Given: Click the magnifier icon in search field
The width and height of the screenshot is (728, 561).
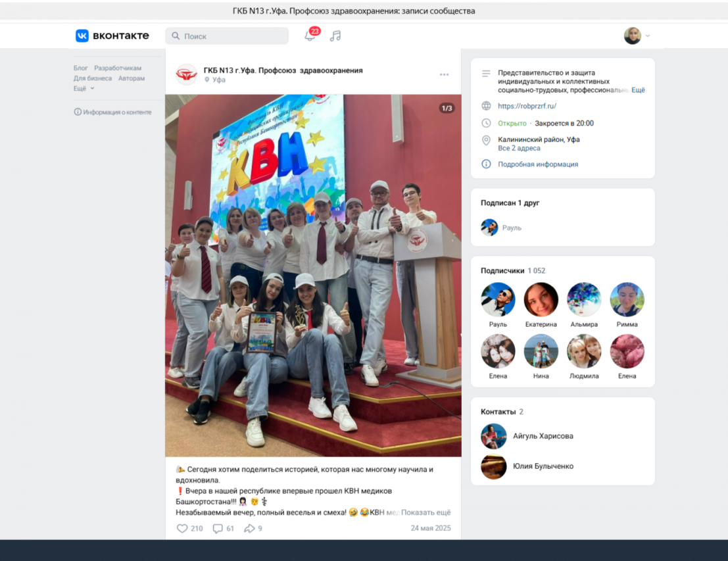Looking at the screenshot, I should (x=176, y=36).
